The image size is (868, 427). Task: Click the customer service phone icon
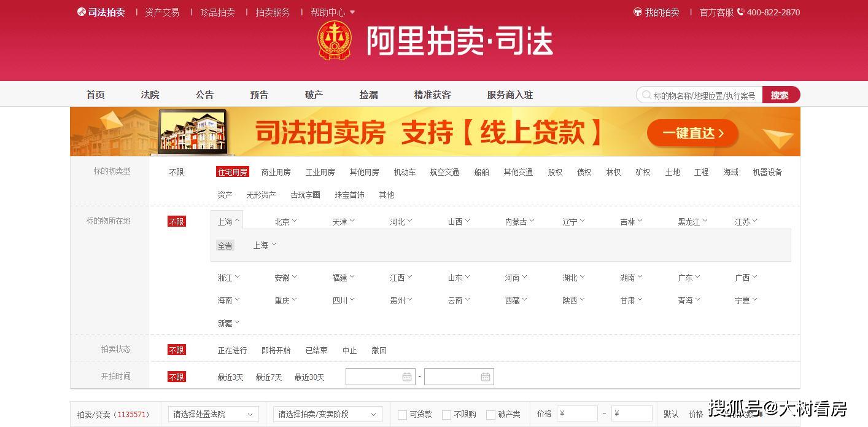[740, 12]
